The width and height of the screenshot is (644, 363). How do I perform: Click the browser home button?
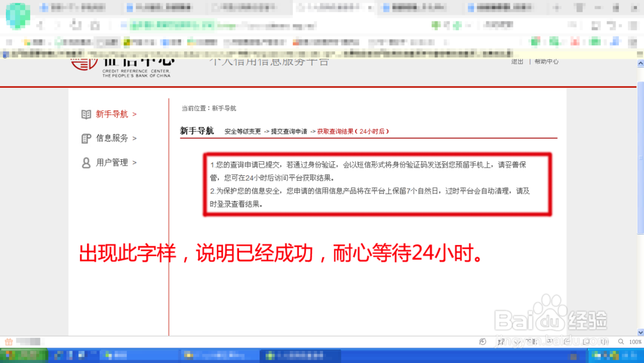tap(95, 26)
